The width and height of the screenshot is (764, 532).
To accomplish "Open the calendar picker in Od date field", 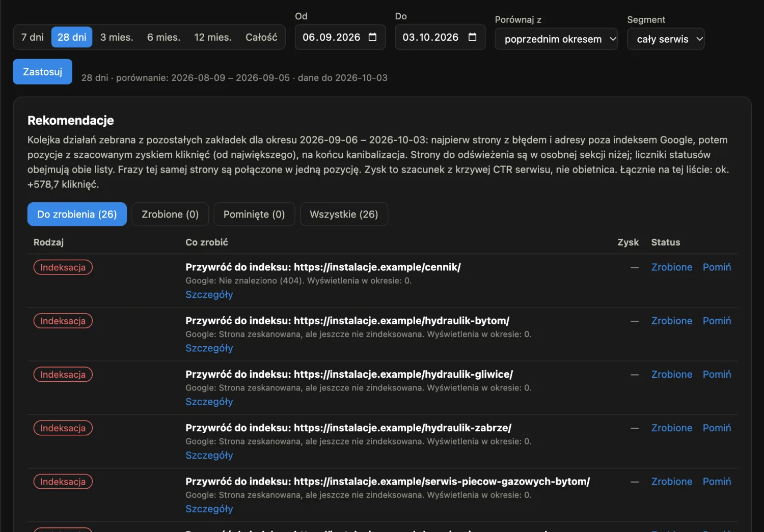I will pyautogui.click(x=372, y=37).
